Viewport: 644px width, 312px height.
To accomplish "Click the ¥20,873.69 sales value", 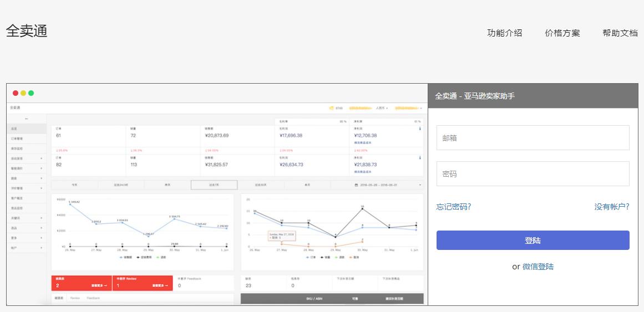I will point(216,135).
